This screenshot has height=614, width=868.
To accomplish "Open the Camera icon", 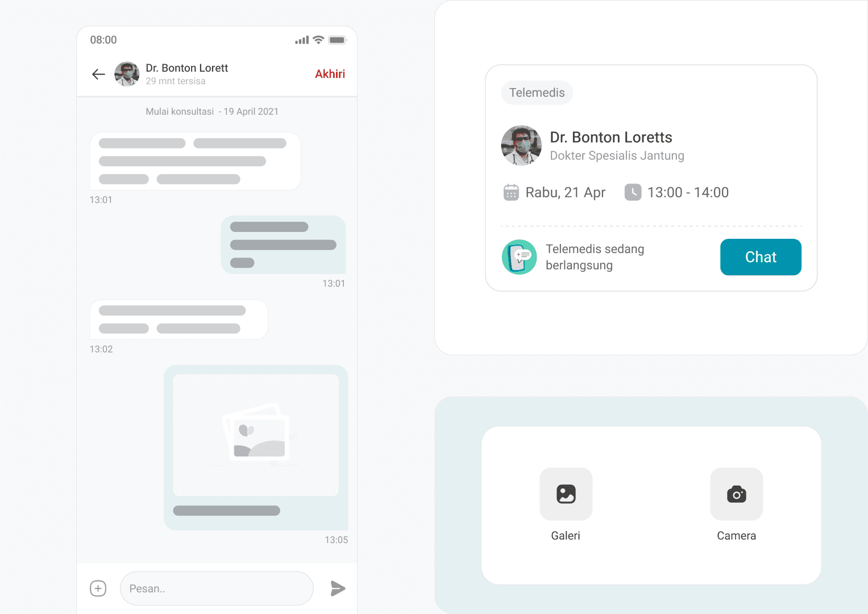I will (x=736, y=494).
